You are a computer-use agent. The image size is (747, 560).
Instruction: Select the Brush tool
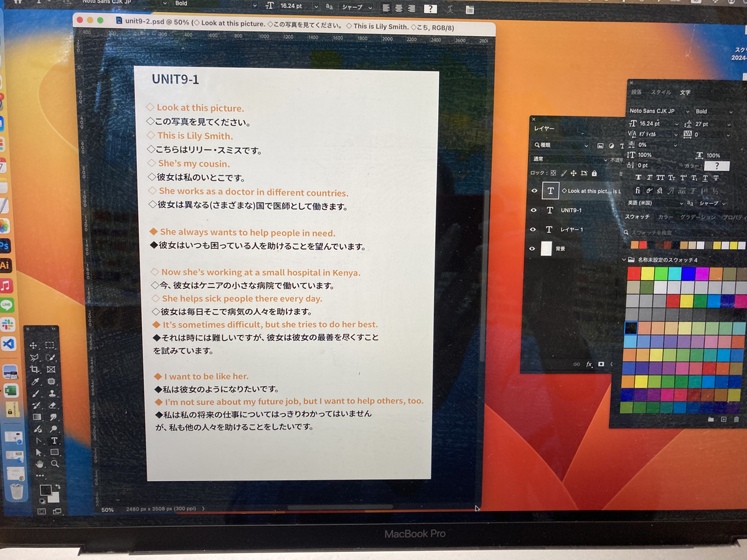[35, 394]
